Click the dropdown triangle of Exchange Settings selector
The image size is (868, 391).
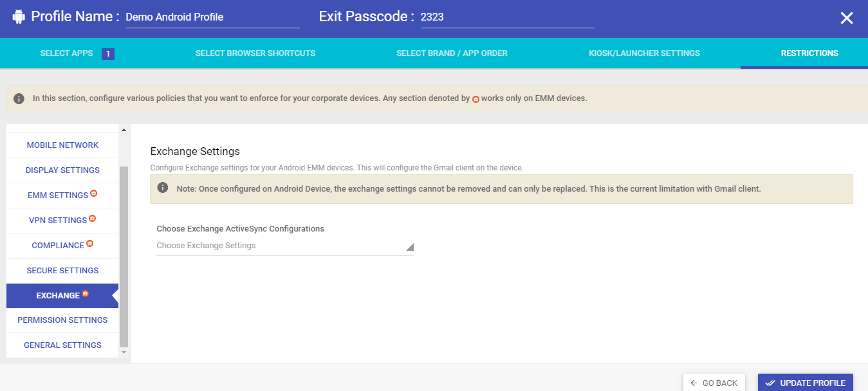click(409, 247)
